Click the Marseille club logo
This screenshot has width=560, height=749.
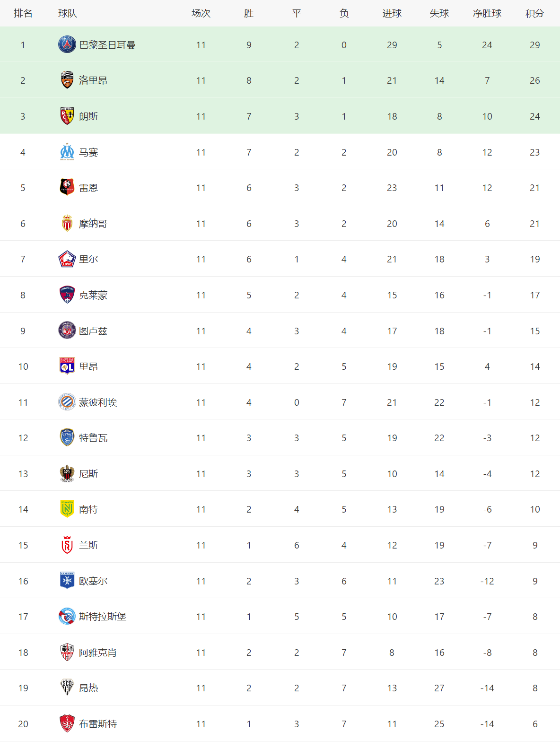point(67,152)
